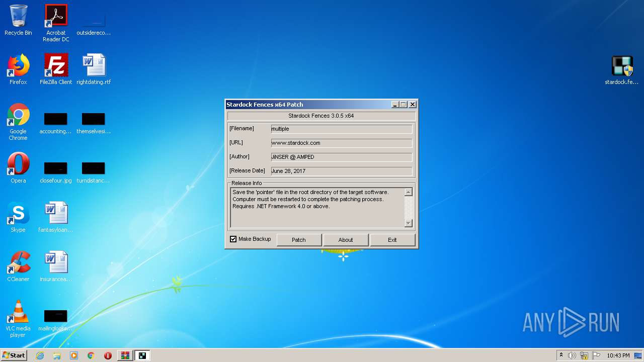The image size is (644, 362).
Task: Select the accounting... desktop file
Action: pyautogui.click(x=56, y=124)
